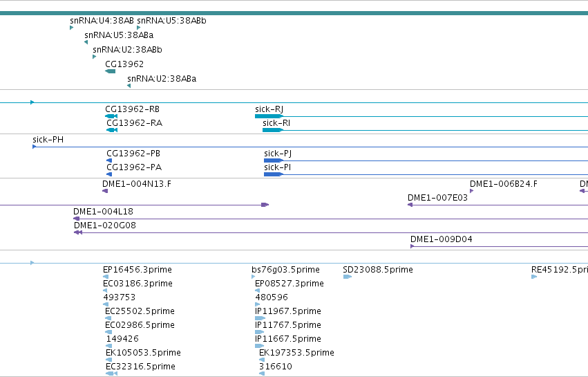Select CG13962-RB transcript glyph
Screen dimensions: 588x377
point(111,116)
